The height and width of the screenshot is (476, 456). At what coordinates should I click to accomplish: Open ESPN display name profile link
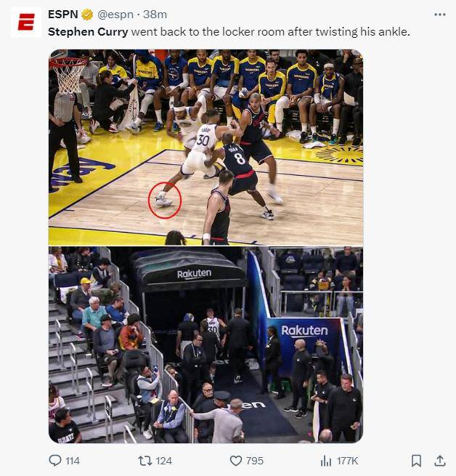[63, 15]
